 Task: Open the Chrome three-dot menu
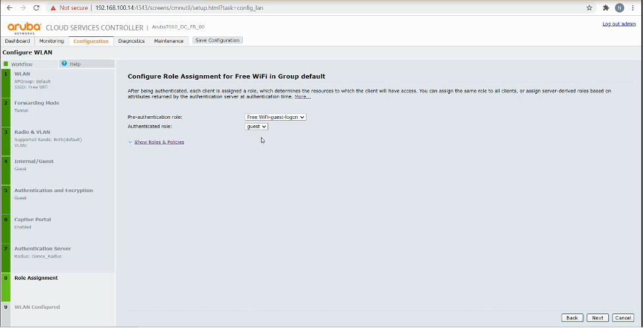[633, 8]
